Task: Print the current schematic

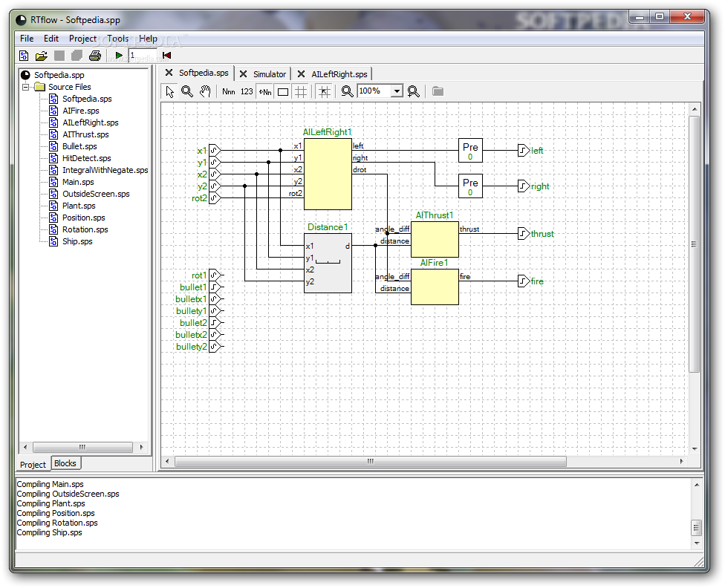Action: [95, 56]
